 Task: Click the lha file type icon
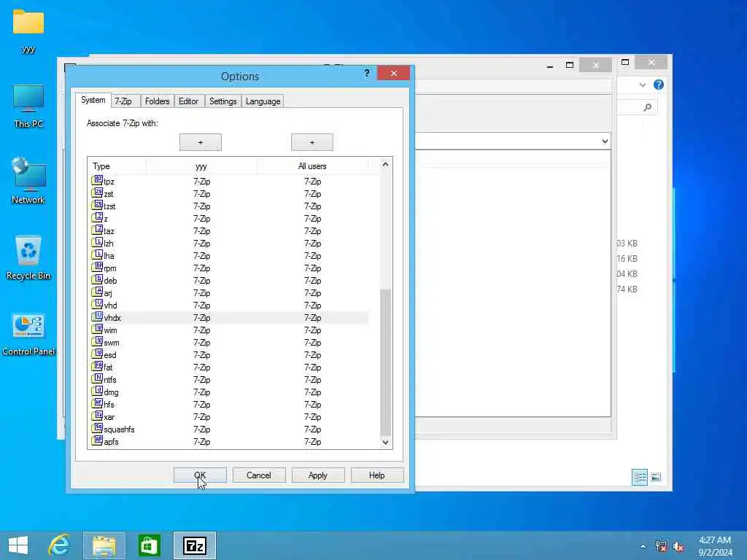click(97, 255)
